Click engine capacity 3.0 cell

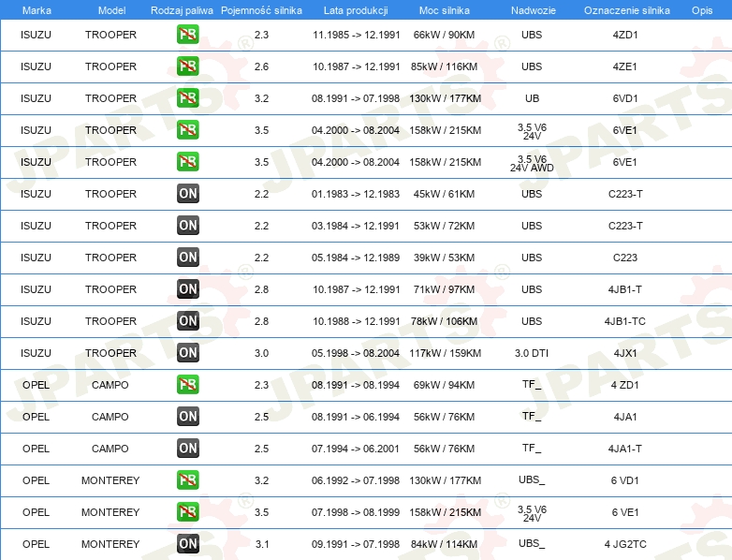click(x=261, y=353)
